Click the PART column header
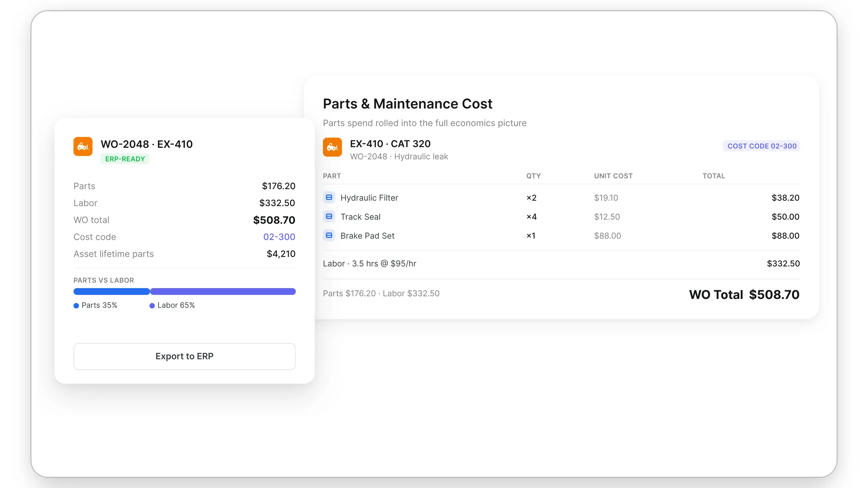The width and height of the screenshot is (868, 488). click(332, 176)
